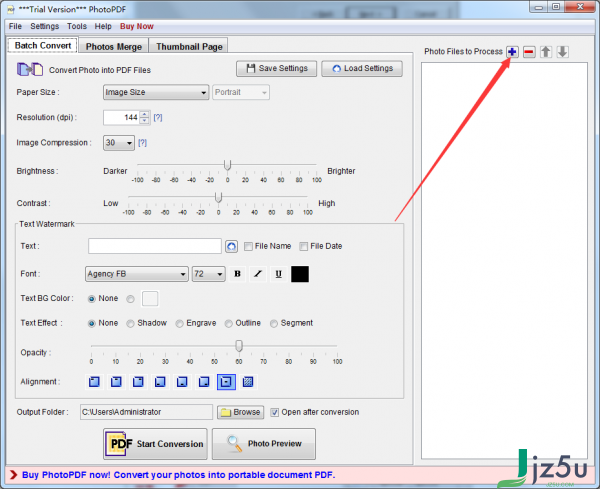The image size is (600, 489).
Task: Click the Resolution [?] help link
Action: click(158, 117)
